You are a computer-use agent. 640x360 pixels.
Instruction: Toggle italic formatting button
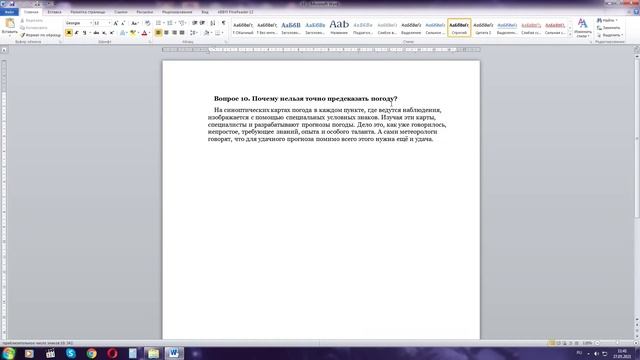76,33
